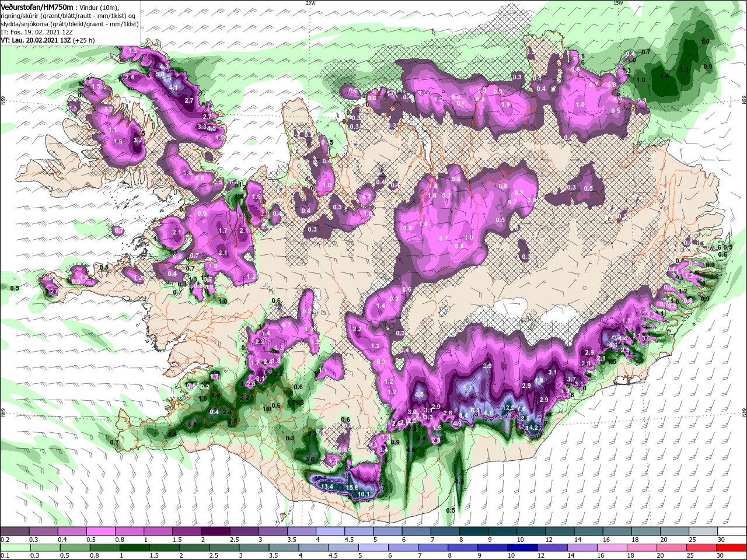Click the 15W longitude label
This screenshot has height=560, width=747.
click(618, 3)
